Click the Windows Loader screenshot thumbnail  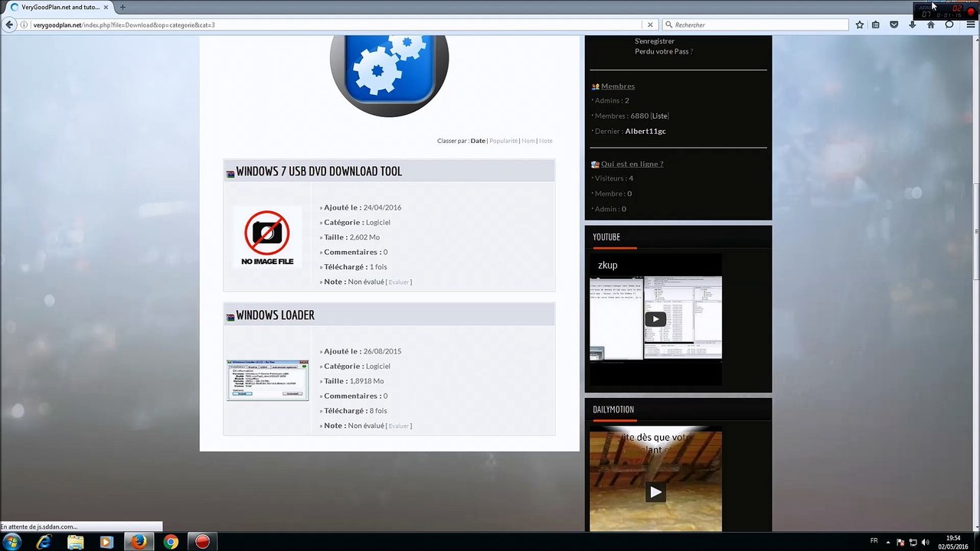click(x=267, y=380)
